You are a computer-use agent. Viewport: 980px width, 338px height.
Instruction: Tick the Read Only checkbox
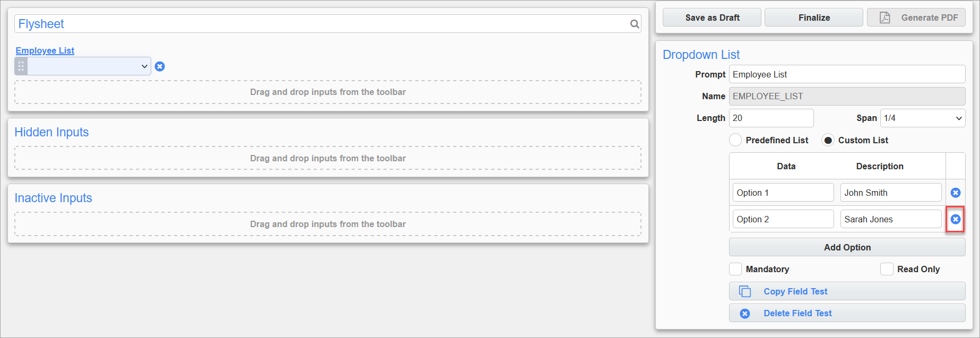pos(887,269)
